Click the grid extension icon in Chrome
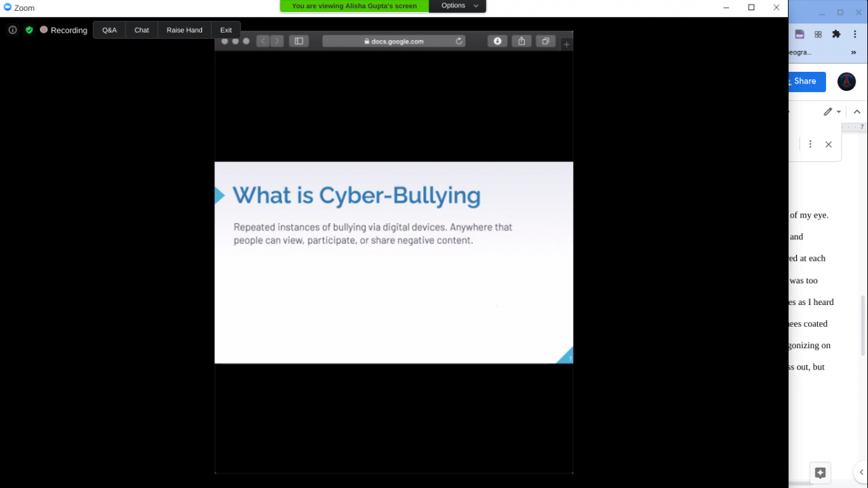This screenshot has height=488, width=868. pyautogui.click(x=818, y=35)
